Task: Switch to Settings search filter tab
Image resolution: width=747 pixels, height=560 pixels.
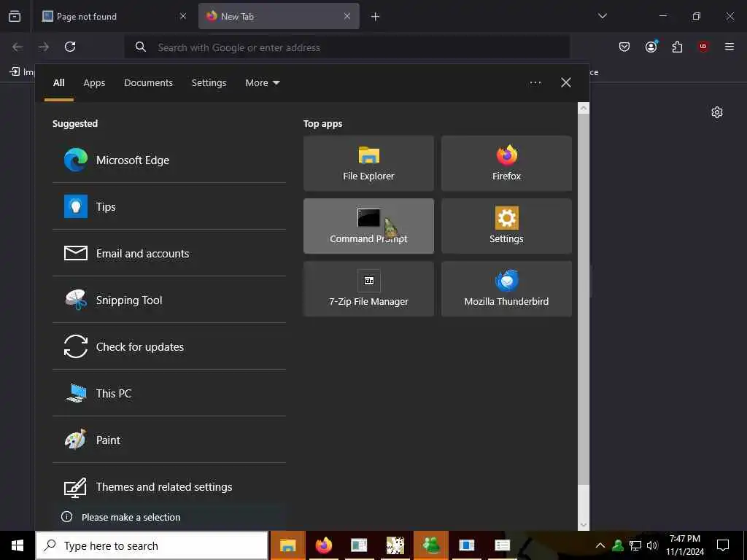Action: [209, 83]
